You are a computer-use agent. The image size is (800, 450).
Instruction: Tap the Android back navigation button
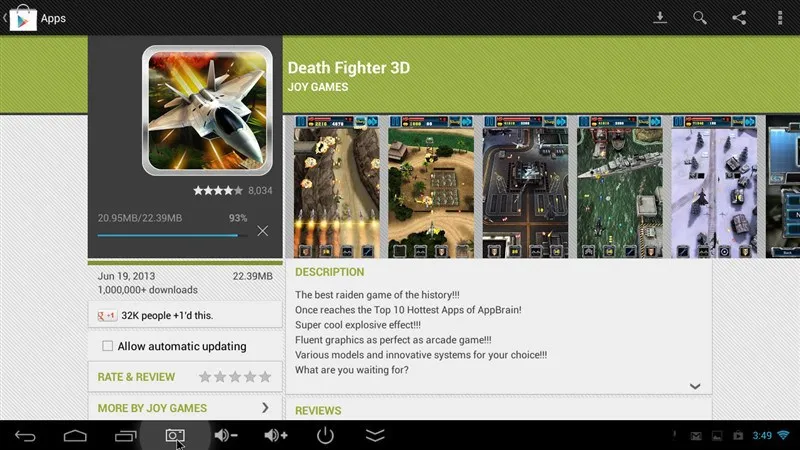click(25, 436)
